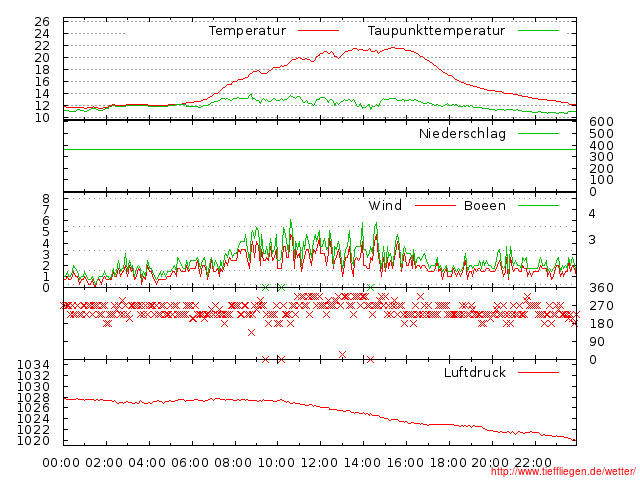Click the 600 precipitation axis value
This screenshot has width=640, height=480.
601,122
